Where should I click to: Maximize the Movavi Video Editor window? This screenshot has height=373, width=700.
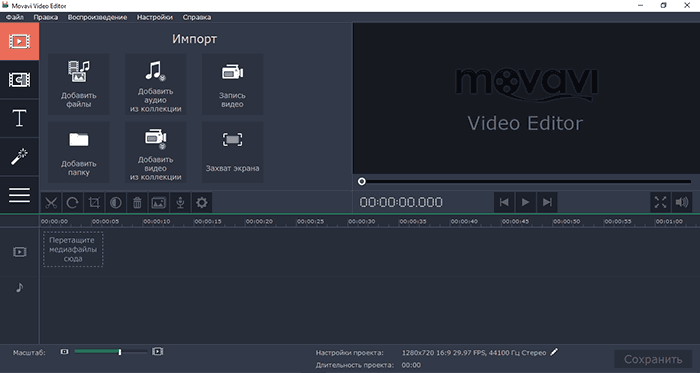(663, 5)
